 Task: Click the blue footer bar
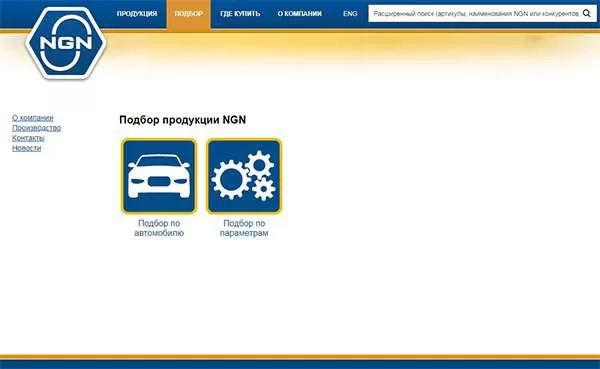[300, 364]
